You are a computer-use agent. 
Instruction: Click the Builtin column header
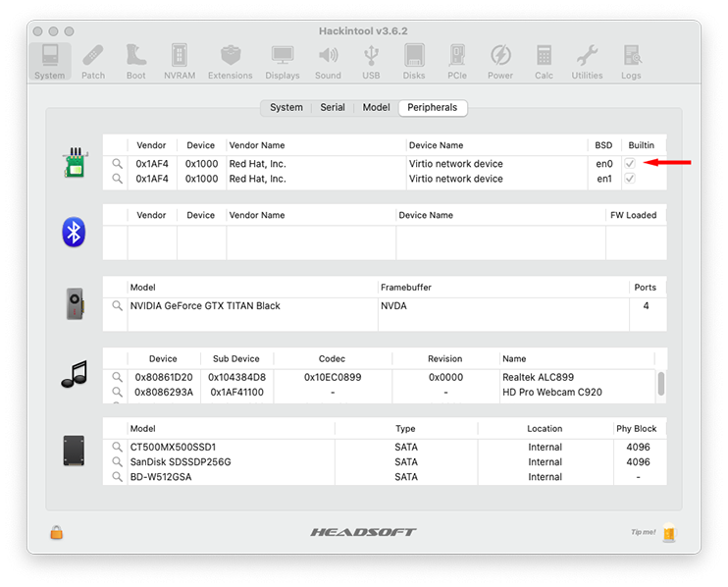(642, 145)
